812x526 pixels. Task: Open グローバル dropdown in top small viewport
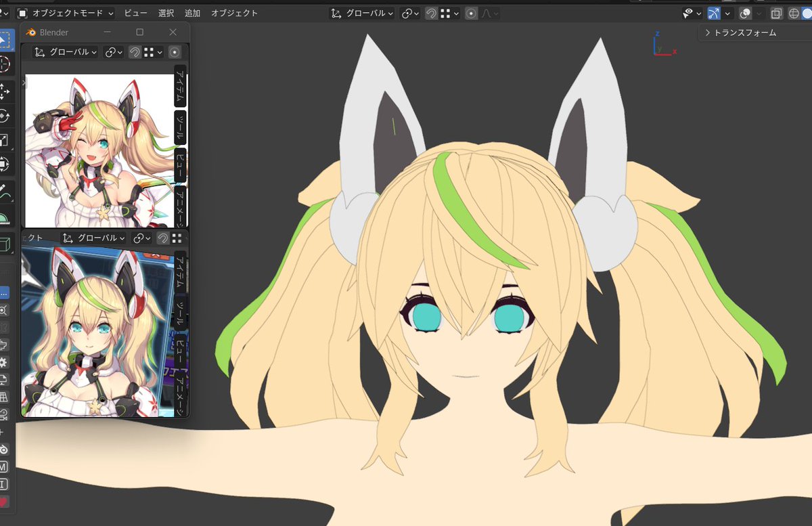(66, 52)
